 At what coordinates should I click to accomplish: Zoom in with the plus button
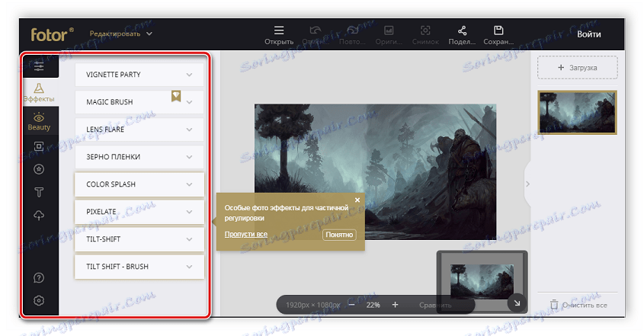tap(395, 305)
